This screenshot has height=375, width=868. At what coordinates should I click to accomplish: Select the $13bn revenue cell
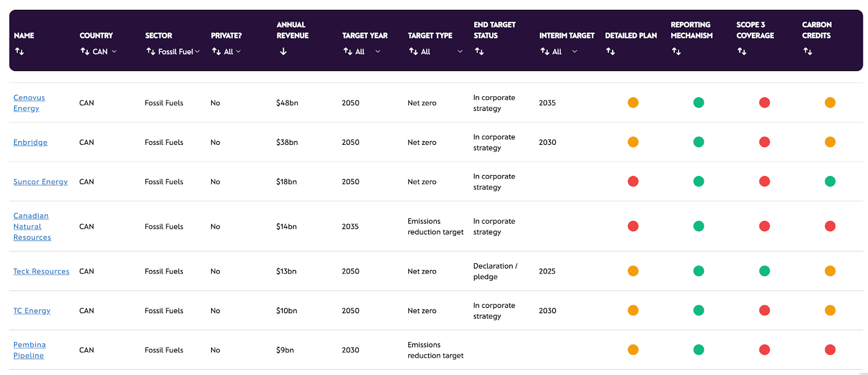pyautogui.click(x=286, y=271)
